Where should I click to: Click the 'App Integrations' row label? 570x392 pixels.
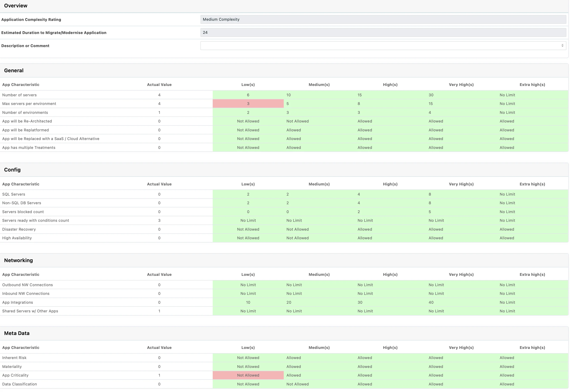[x=18, y=302]
